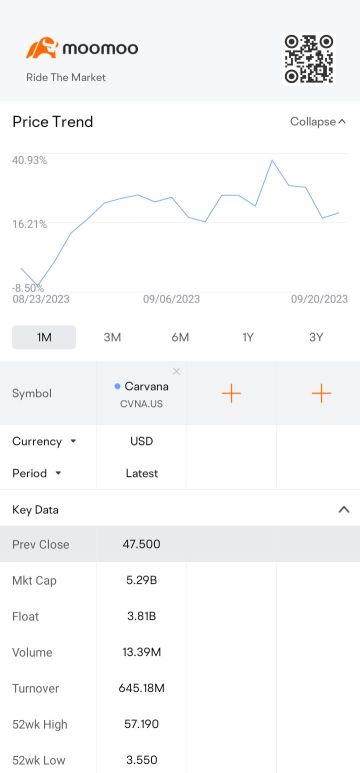
Task: Click the moomoo bull logo
Action: 42,48
